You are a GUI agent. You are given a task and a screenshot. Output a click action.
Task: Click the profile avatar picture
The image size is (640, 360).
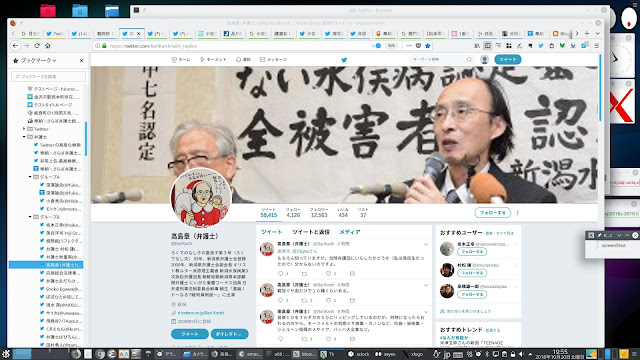click(x=200, y=198)
